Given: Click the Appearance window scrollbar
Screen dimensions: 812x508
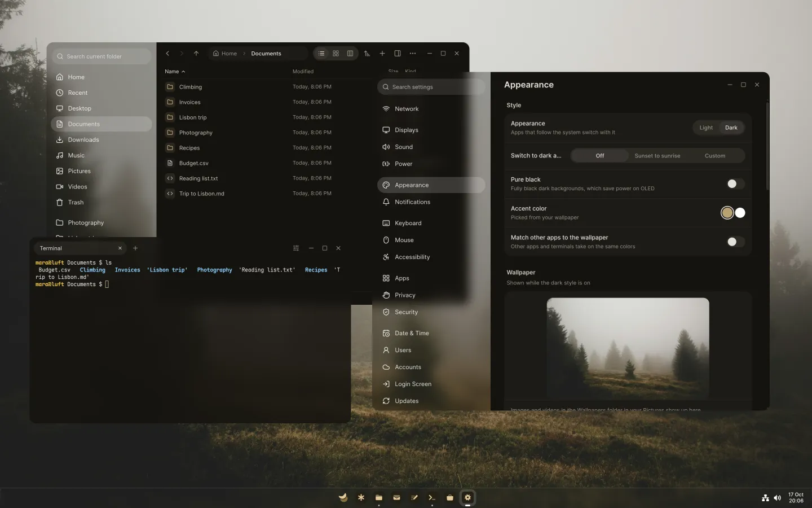Looking at the screenshot, I should [x=767, y=146].
